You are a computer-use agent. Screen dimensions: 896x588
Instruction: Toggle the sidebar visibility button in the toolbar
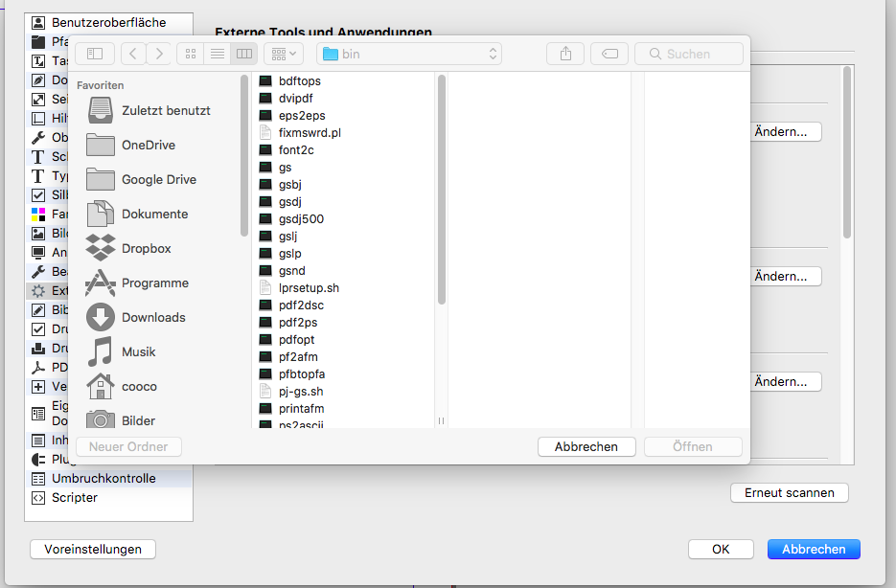95,54
